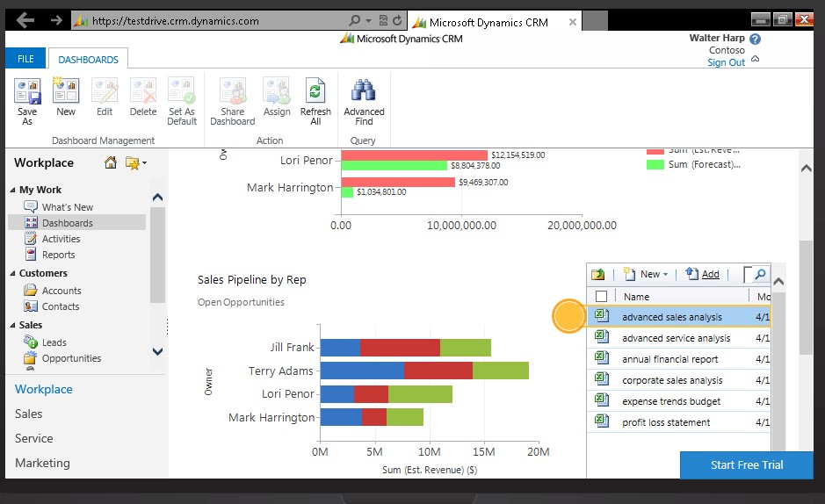
Task: Open the favorites star folder dropdown
Action: click(136, 163)
